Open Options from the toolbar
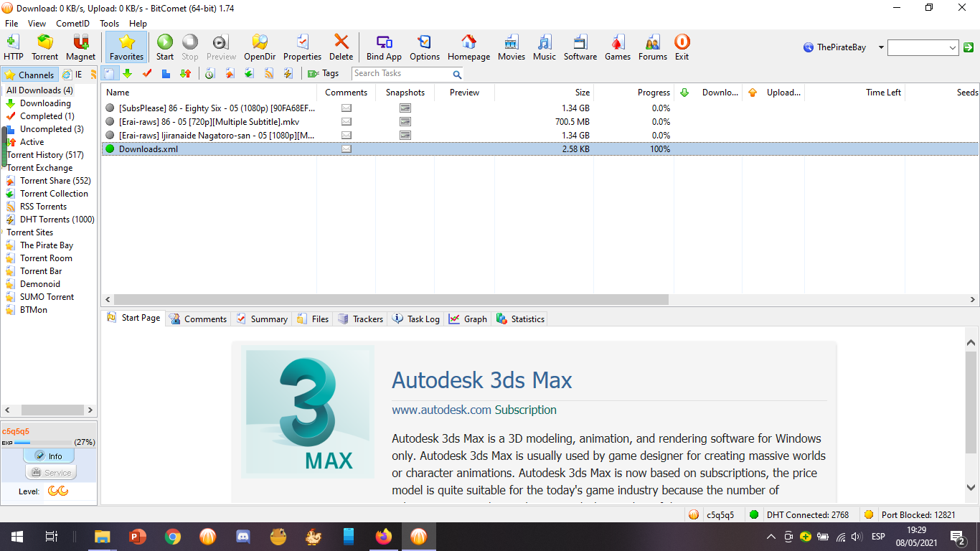Screen dimensions: 980x551 425,47
